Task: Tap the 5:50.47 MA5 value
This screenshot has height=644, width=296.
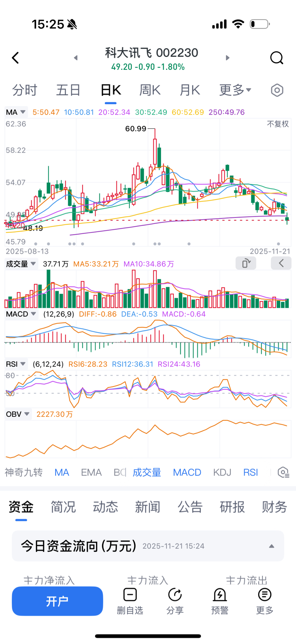Action: click(46, 112)
